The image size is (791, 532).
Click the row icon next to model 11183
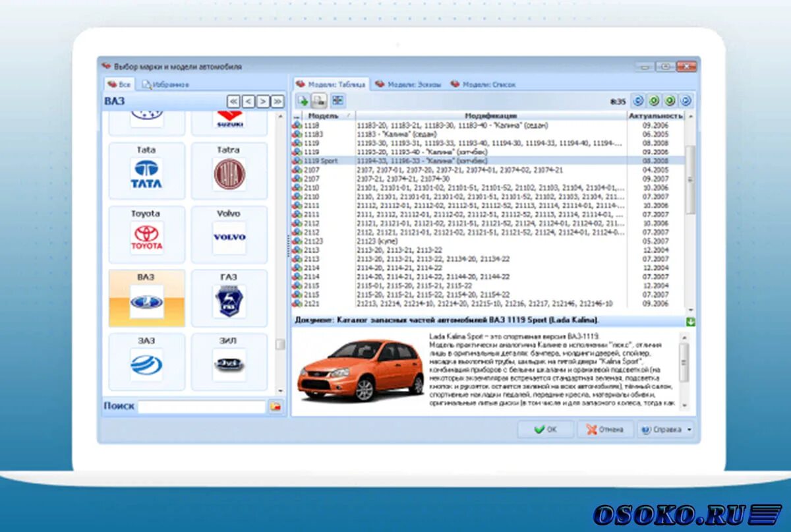[x=297, y=134]
